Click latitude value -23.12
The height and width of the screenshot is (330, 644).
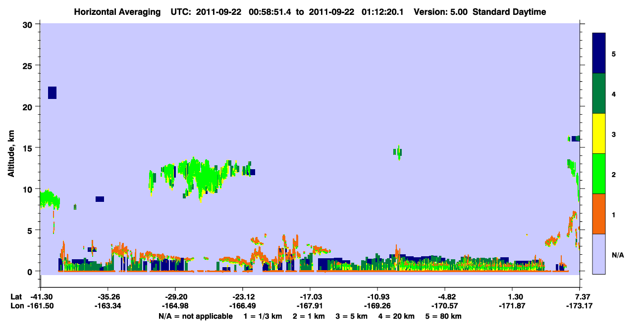click(243, 297)
